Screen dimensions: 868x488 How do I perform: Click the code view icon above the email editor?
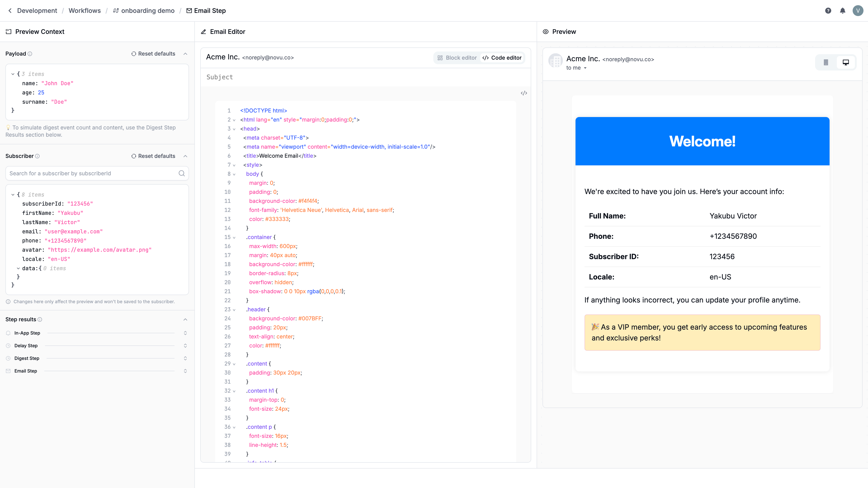click(524, 93)
